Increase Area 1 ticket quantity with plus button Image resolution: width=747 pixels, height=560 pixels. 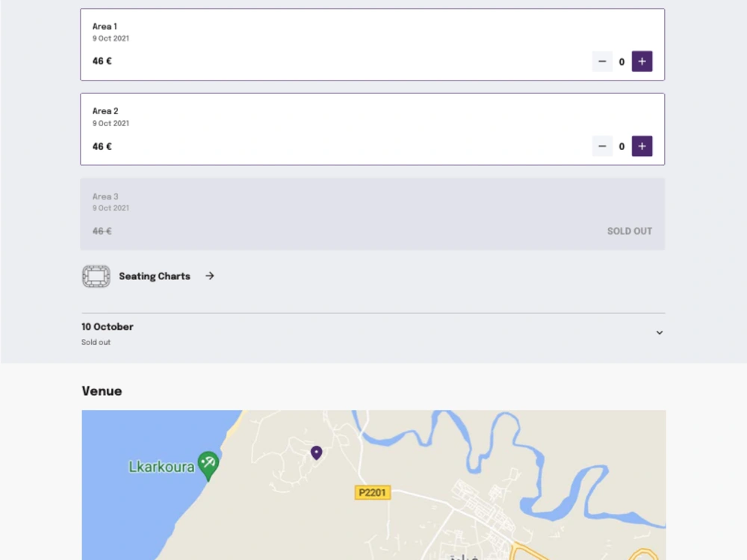click(x=642, y=61)
